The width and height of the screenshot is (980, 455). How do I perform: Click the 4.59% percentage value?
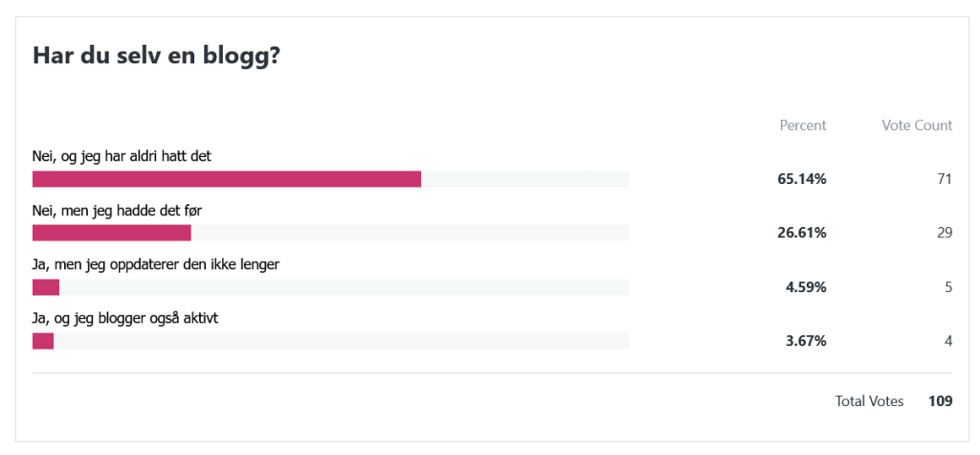(806, 287)
